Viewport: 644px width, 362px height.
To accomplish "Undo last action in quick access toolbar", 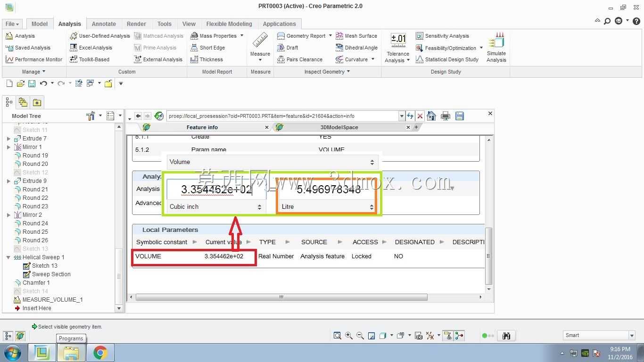I will coord(43,83).
